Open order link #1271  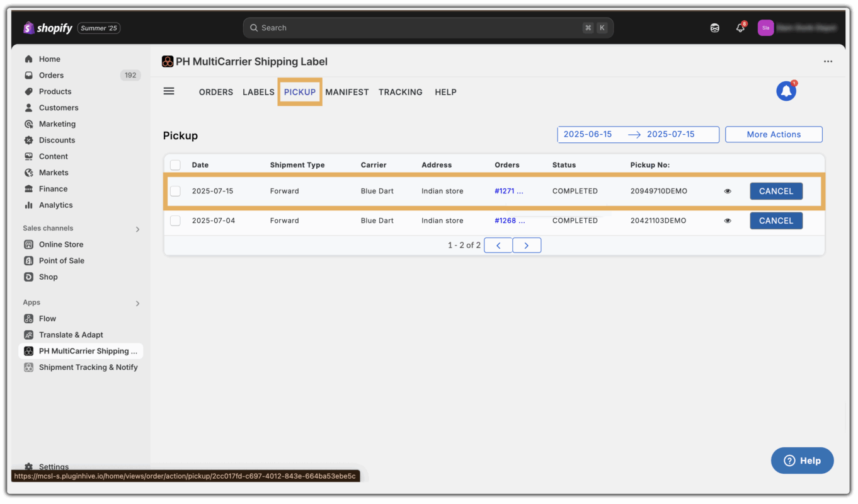click(509, 191)
